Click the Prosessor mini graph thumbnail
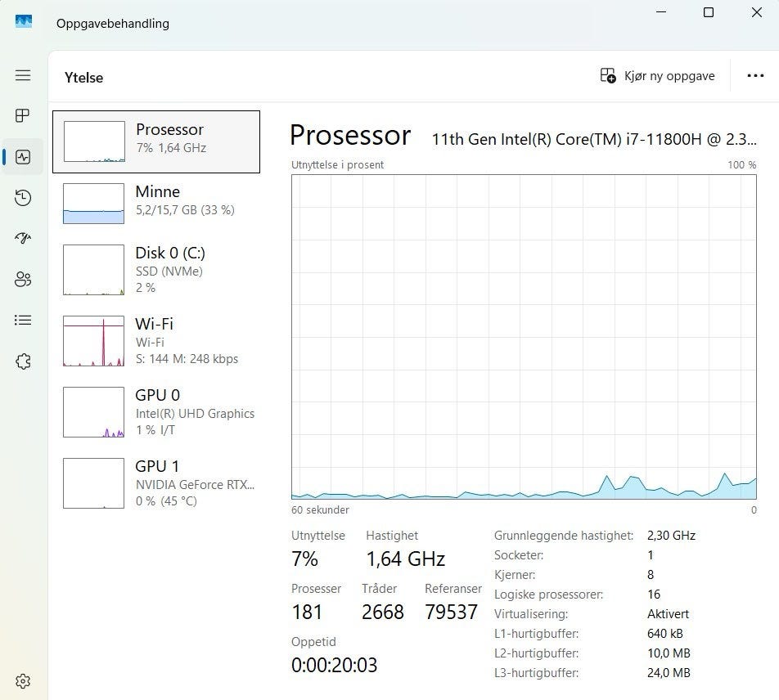The height and width of the screenshot is (700, 779). pos(94,141)
